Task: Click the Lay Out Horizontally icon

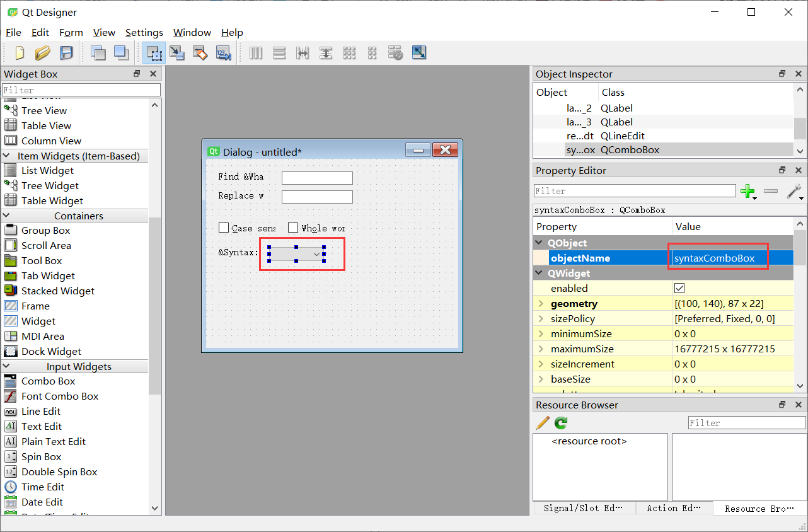Action: 256,53
